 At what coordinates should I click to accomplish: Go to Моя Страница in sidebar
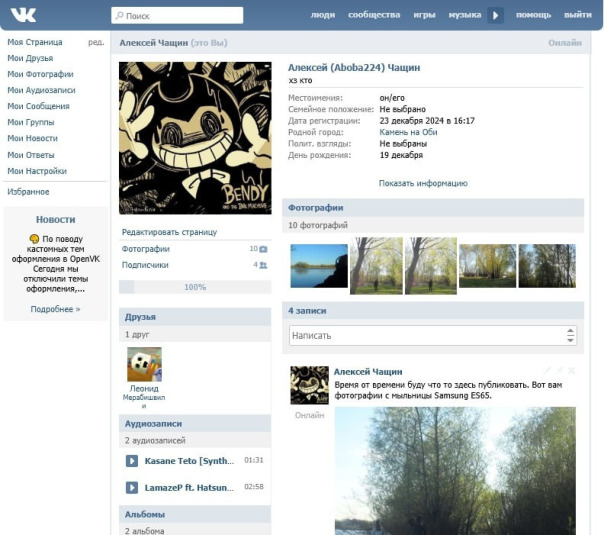(x=35, y=42)
